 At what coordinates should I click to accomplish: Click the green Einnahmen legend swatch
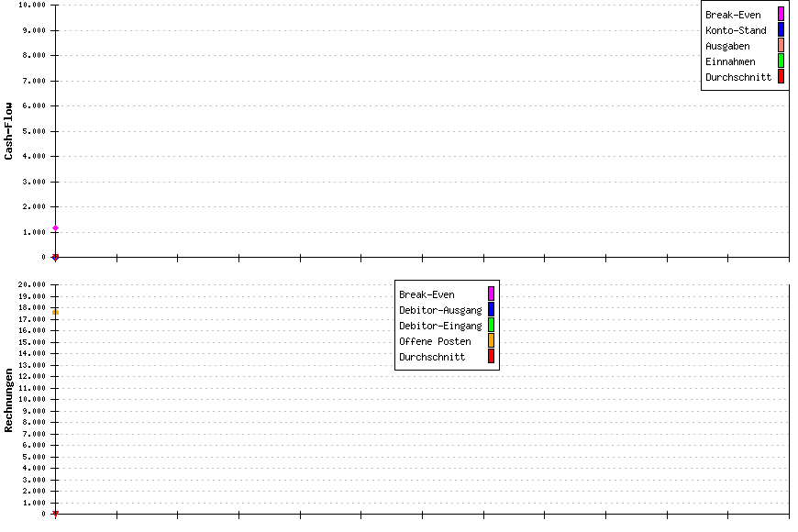[781, 61]
